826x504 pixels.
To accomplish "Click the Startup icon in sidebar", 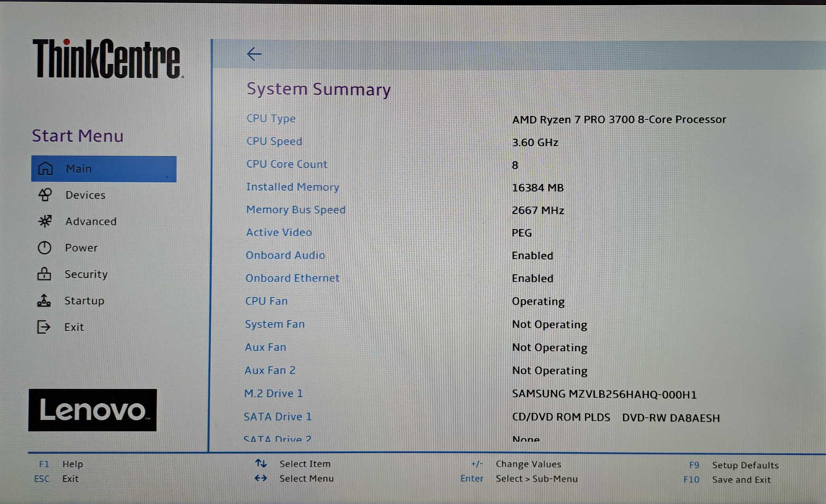I will 44,301.
